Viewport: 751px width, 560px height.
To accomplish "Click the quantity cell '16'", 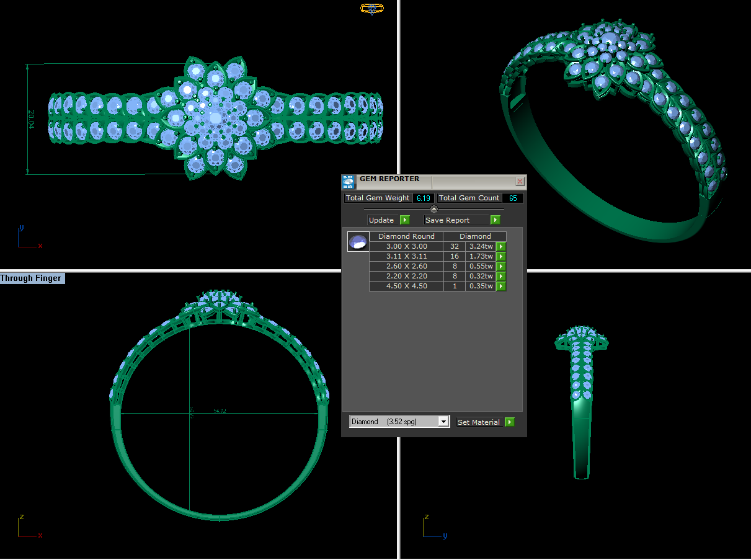I will coord(455,256).
